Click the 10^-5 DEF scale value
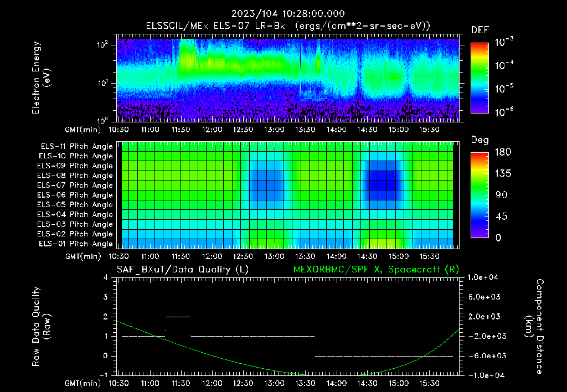567x392 pixels. tap(504, 89)
